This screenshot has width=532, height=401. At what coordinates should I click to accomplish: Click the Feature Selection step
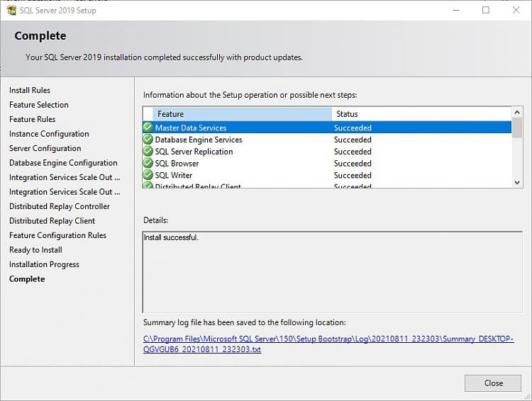pyautogui.click(x=39, y=105)
